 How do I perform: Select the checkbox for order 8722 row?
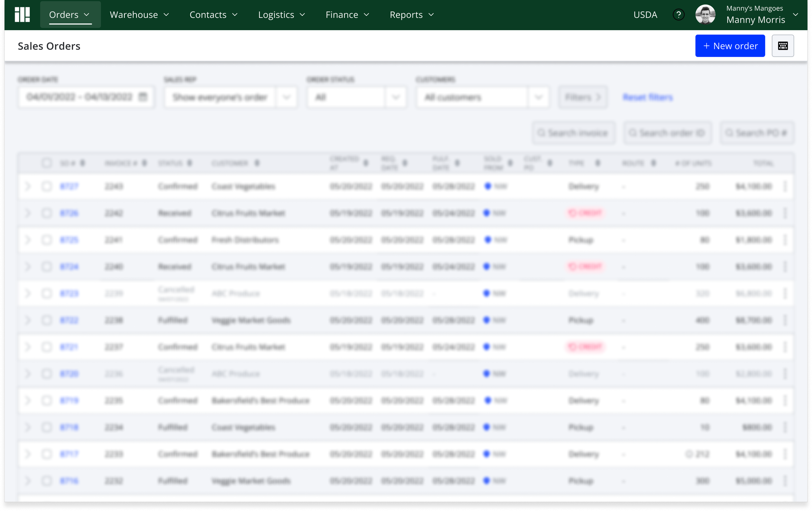(46, 320)
